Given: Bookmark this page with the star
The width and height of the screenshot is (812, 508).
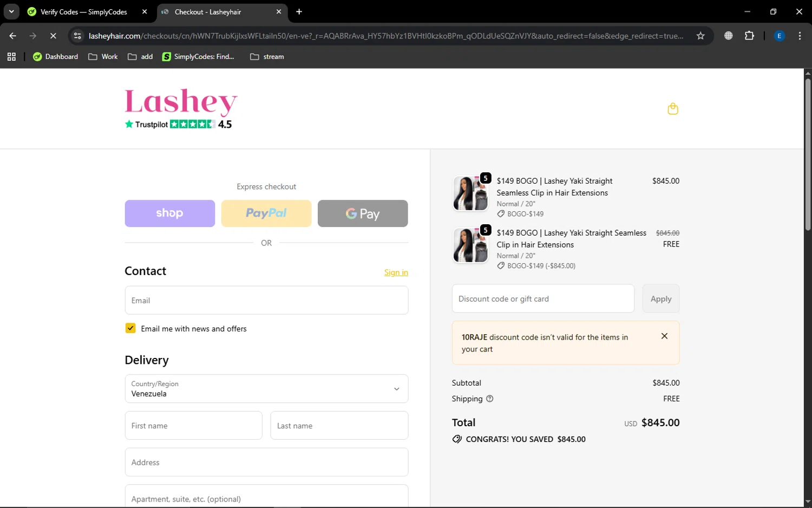Looking at the screenshot, I should [x=700, y=36].
